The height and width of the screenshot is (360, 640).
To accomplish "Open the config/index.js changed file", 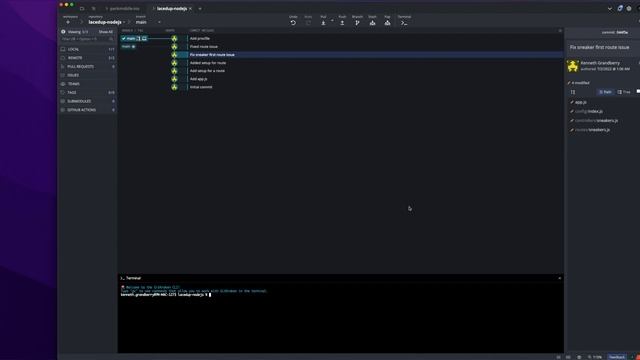I will (x=588, y=111).
